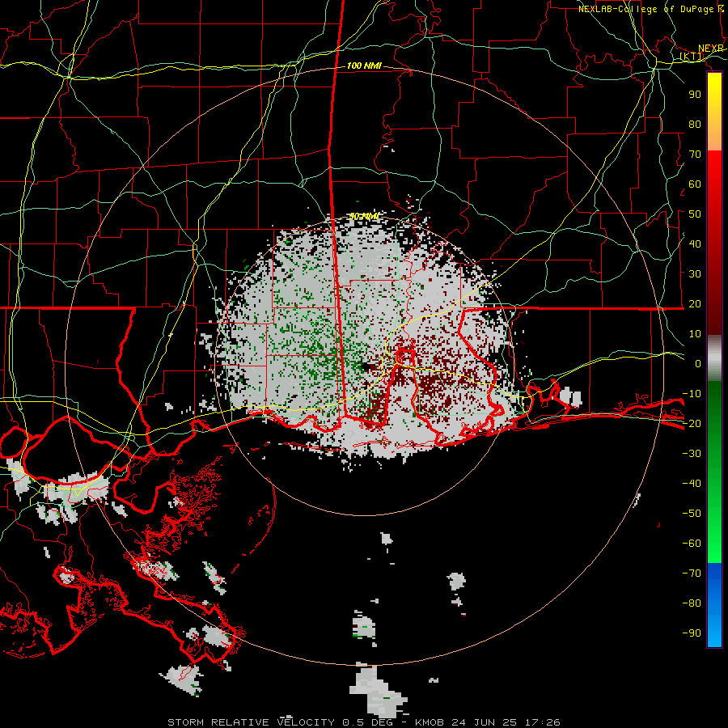Click the "100 NMI" range ring label
This screenshot has height=728, width=728.
[x=364, y=66]
